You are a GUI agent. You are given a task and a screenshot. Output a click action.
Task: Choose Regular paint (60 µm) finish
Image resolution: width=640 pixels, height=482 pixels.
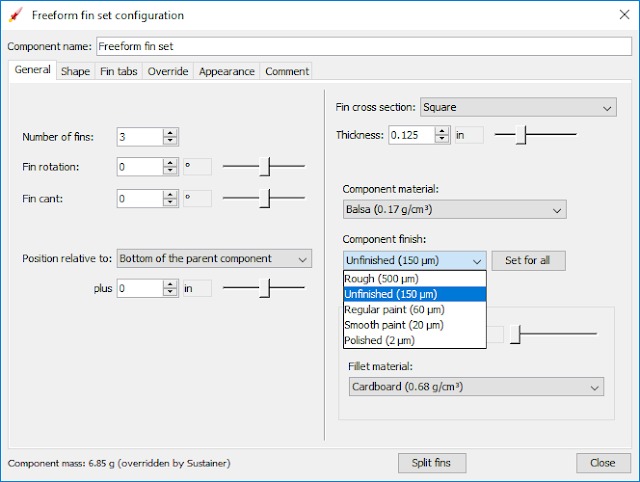point(415,309)
